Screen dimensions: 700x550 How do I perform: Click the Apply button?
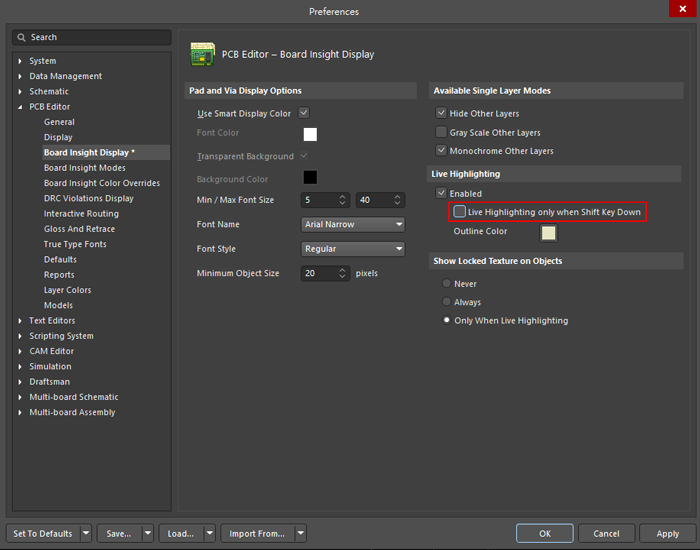pos(667,533)
